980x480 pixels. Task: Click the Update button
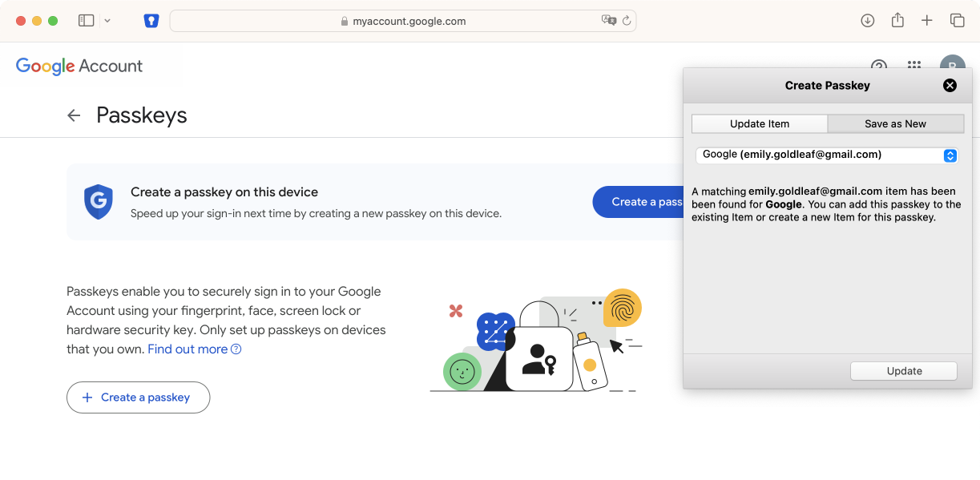904,371
